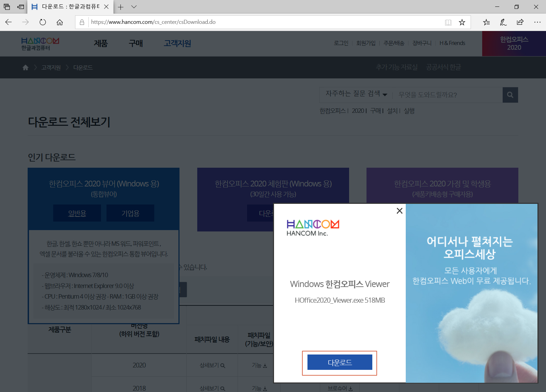Click the 주문/배송 link
546x392 pixels.
tap(394, 43)
